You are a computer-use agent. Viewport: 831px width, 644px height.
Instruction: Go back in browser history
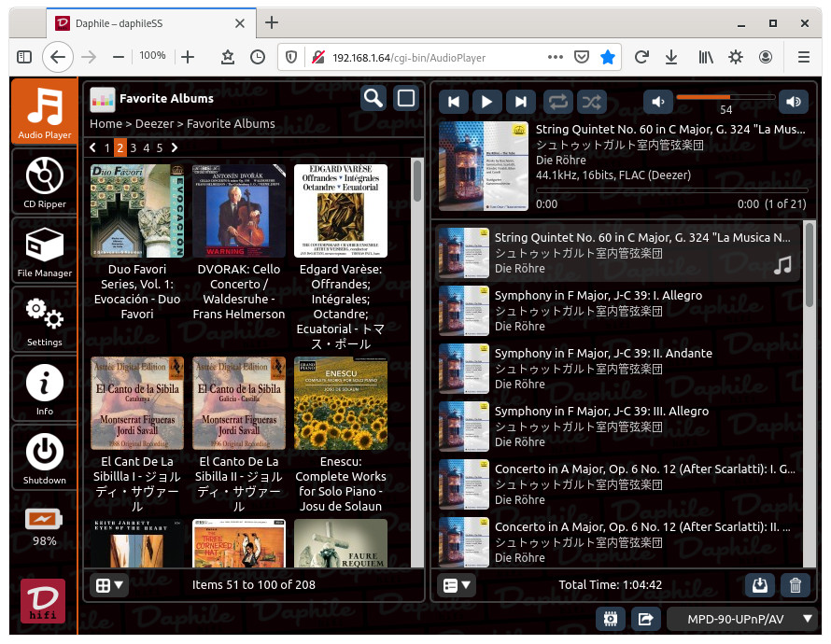click(57, 57)
